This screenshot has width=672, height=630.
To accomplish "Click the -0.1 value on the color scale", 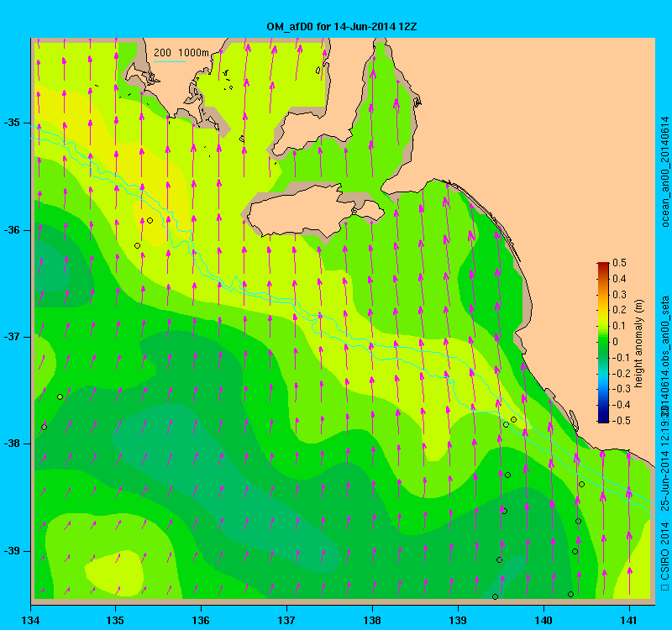I will [620, 358].
